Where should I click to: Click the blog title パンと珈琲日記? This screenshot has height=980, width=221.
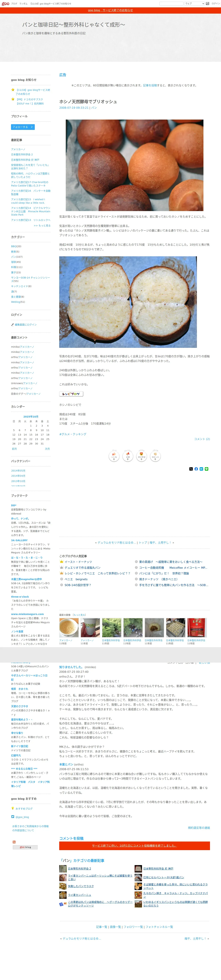pyautogui.click(x=73, y=24)
